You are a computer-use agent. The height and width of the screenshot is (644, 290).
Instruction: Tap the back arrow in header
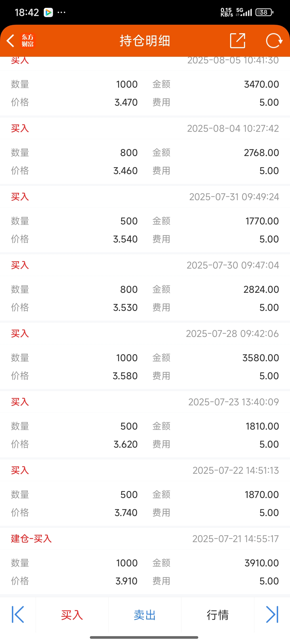pyautogui.click(x=10, y=41)
